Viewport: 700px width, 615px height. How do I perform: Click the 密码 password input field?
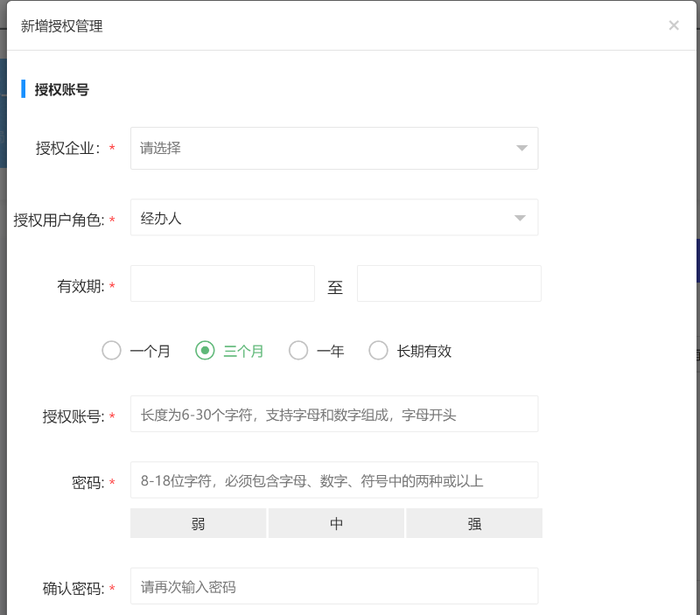334,480
